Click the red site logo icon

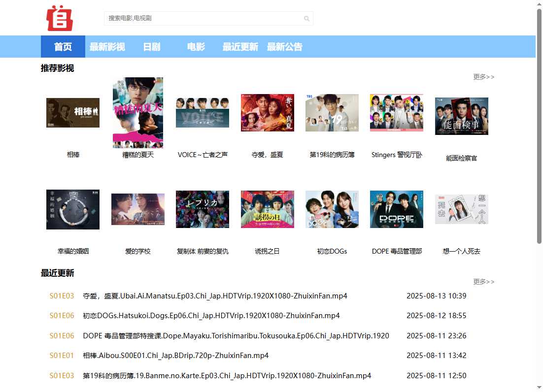coord(60,18)
